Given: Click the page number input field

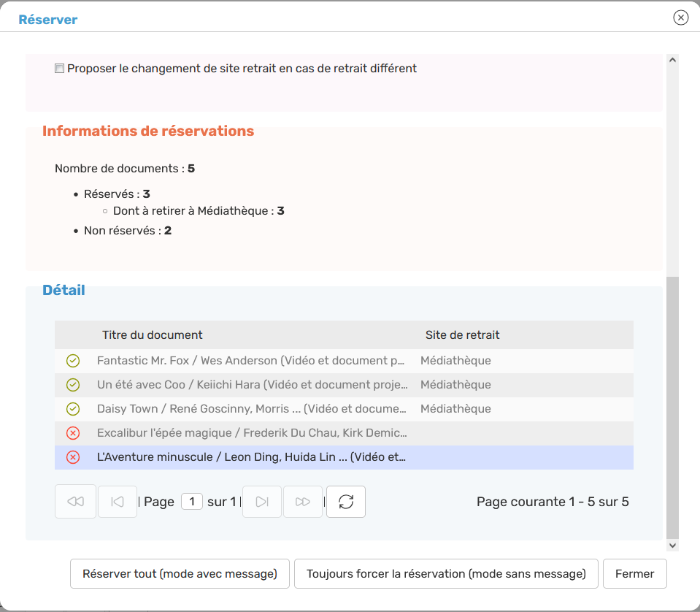Looking at the screenshot, I should click(x=191, y=502).
